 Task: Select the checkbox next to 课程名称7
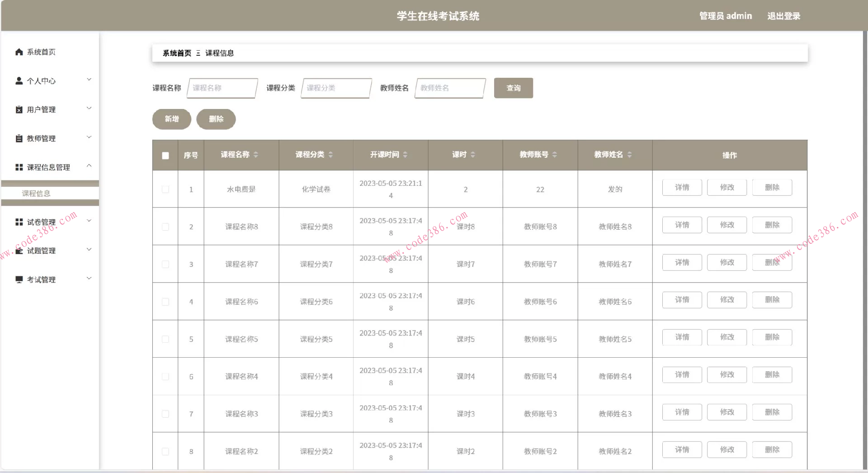165,264
